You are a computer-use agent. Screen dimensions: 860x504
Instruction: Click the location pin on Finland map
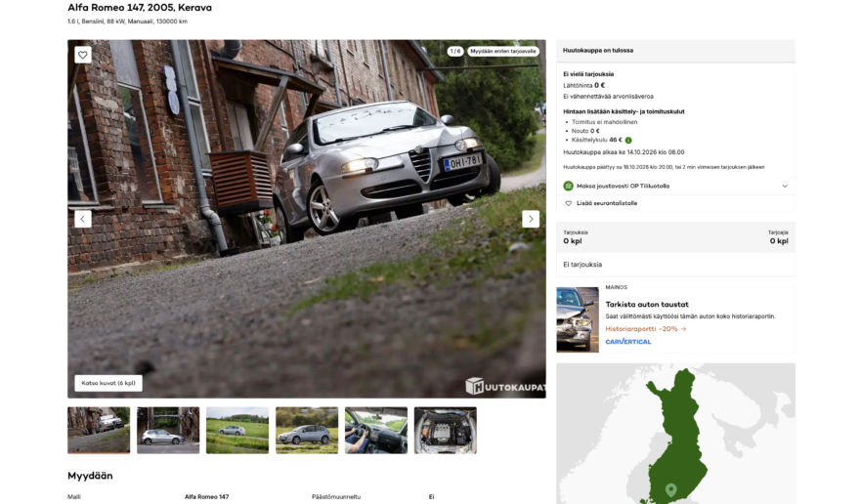[670, 489]
